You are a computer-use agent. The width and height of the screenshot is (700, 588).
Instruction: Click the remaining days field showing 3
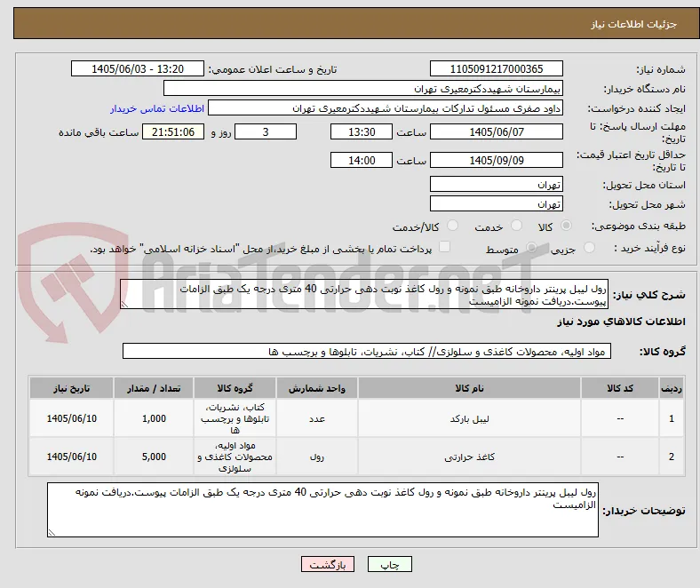(x=266, y=131)
